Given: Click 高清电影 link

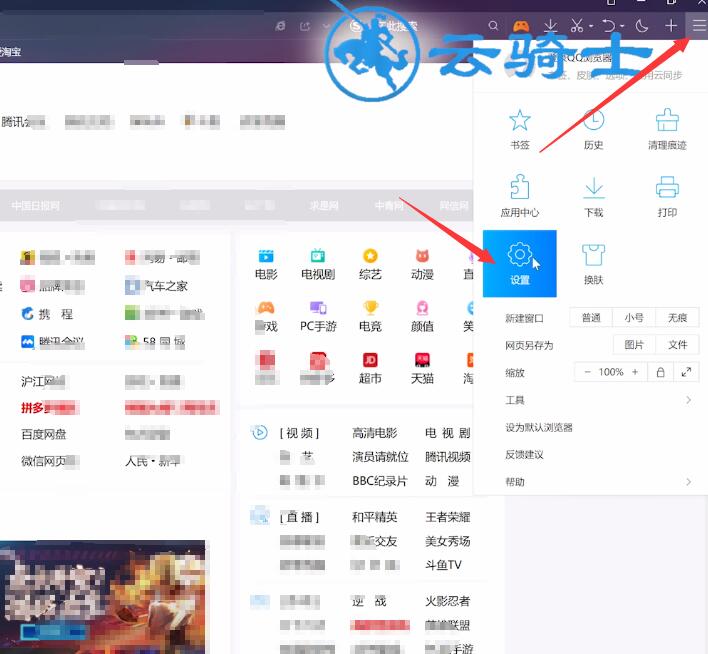Looking at the screenshot, I should (x=374, y=433).
